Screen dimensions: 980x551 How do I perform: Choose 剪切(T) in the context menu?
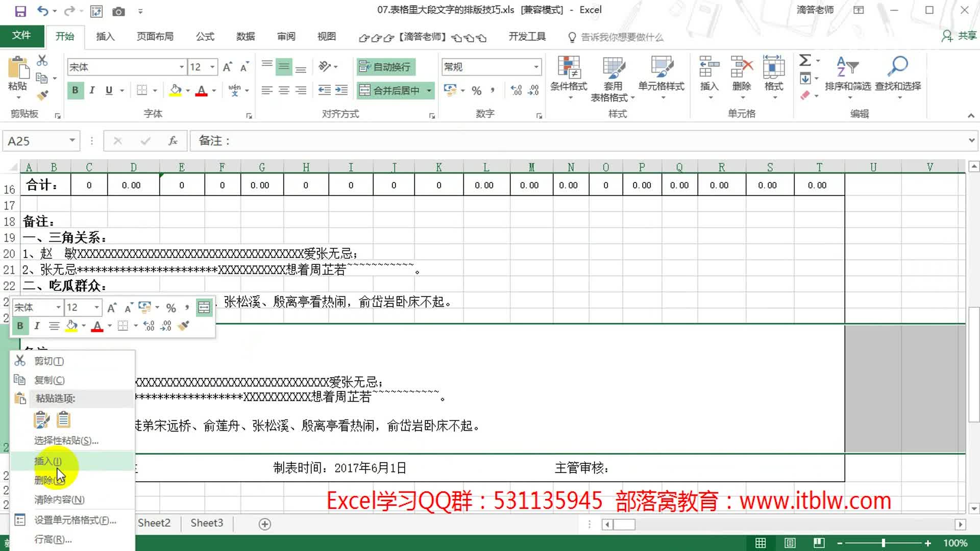click(72, 361)
